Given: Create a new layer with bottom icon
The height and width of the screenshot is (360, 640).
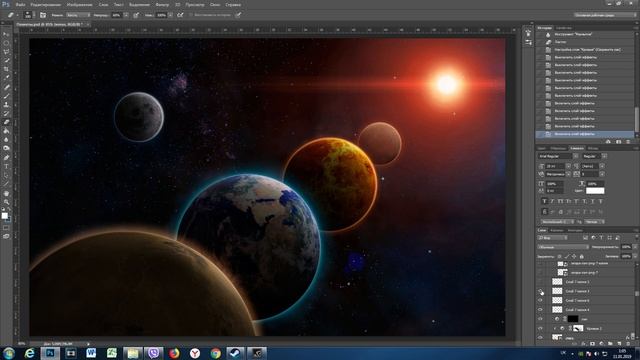Looking at the screenshot, I should coord(619,344).
